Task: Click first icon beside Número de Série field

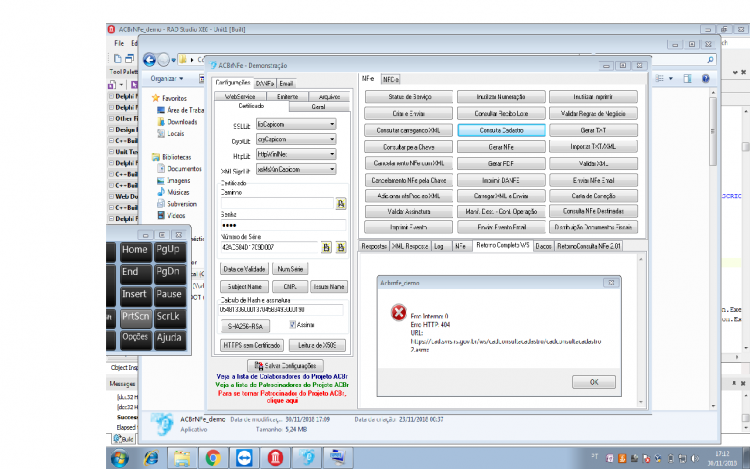Action: pyautogui.click(x=326, y=247)
